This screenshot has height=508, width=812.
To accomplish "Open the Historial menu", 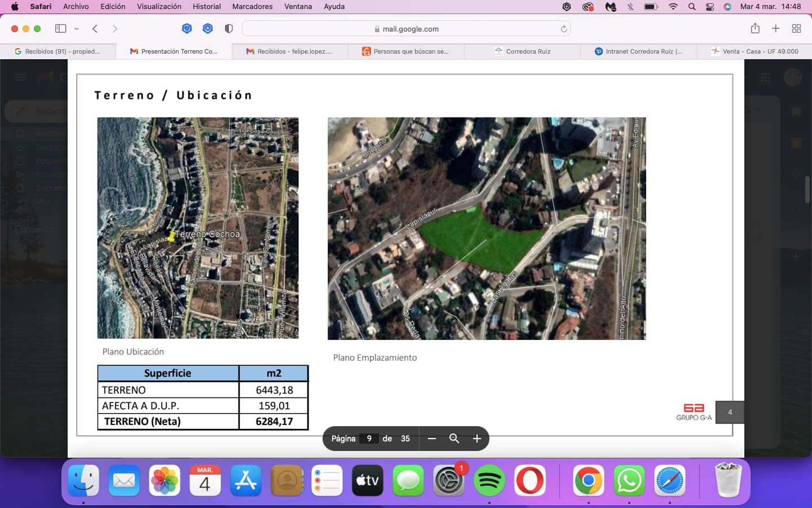I will click(x=207, y=7).
